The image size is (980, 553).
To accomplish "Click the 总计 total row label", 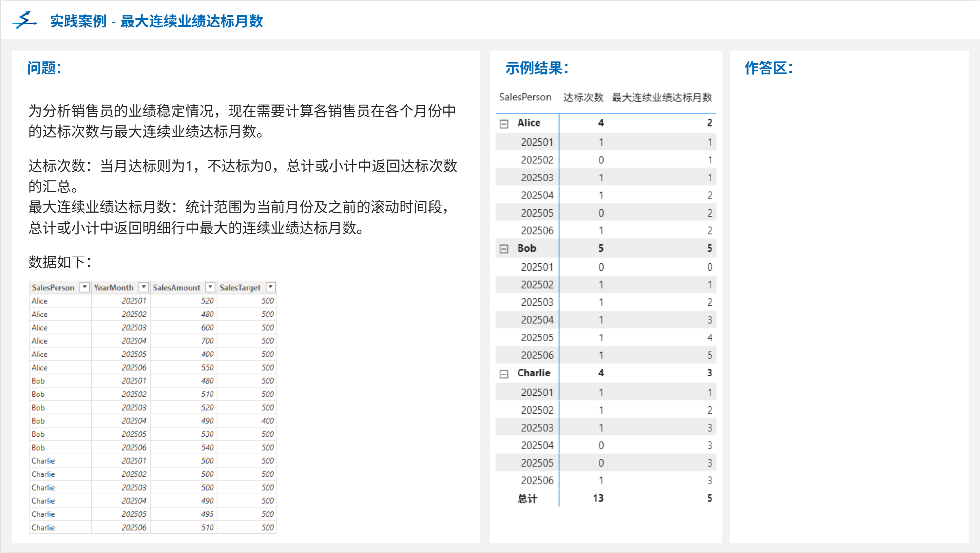I will [527, 498].
